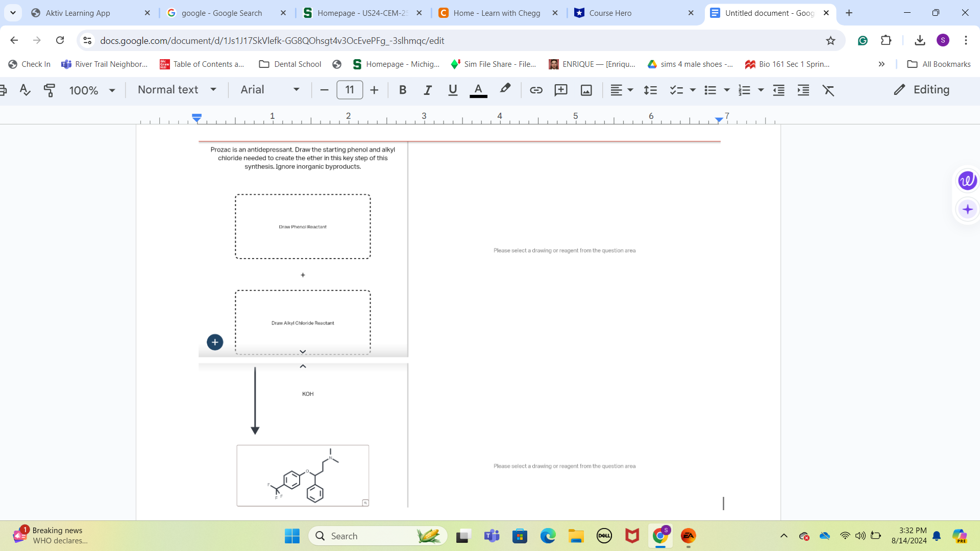Viewport: 980px width, 551px height.
Task: Click the Editing mode button
Action: click(x=922, y=90)
